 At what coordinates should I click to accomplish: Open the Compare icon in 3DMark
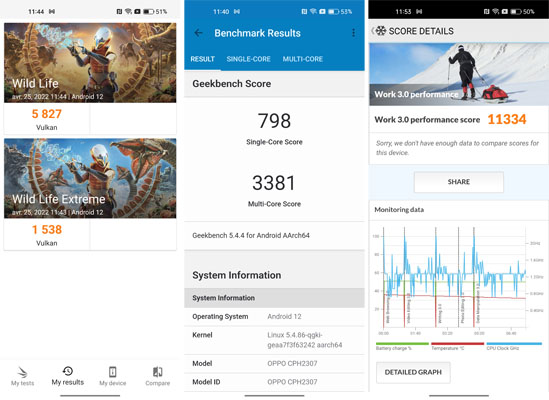[x=158, y=372]
